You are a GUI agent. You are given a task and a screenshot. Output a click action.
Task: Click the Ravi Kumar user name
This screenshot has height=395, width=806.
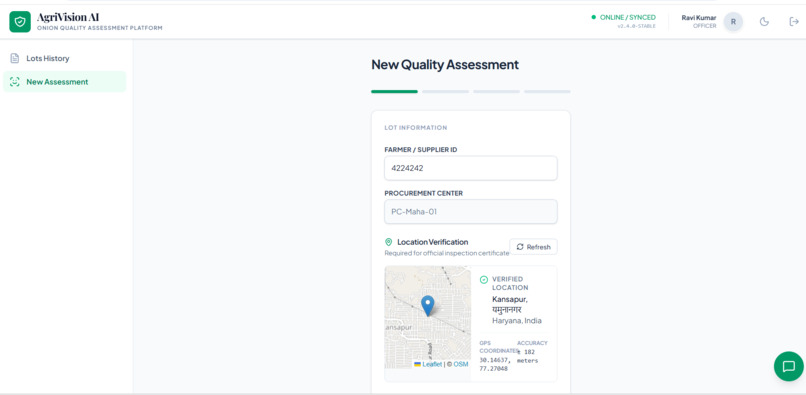[699, 17]
